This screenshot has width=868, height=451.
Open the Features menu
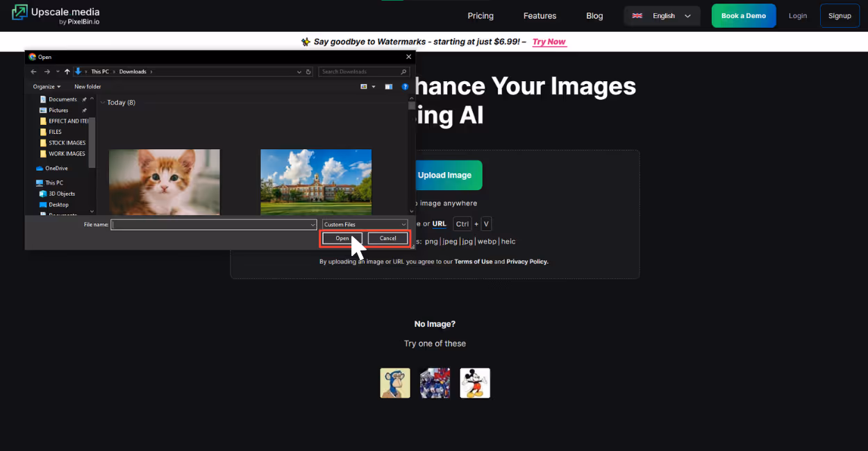[x=540, y=15]
